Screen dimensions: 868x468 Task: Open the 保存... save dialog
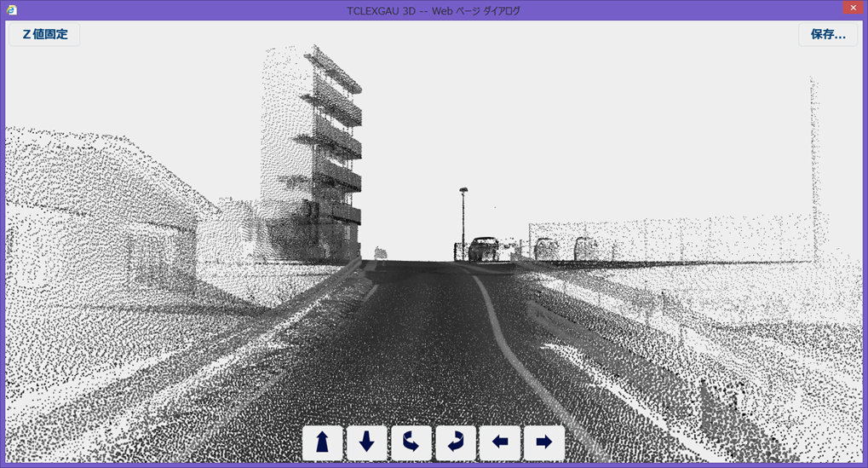828,34
